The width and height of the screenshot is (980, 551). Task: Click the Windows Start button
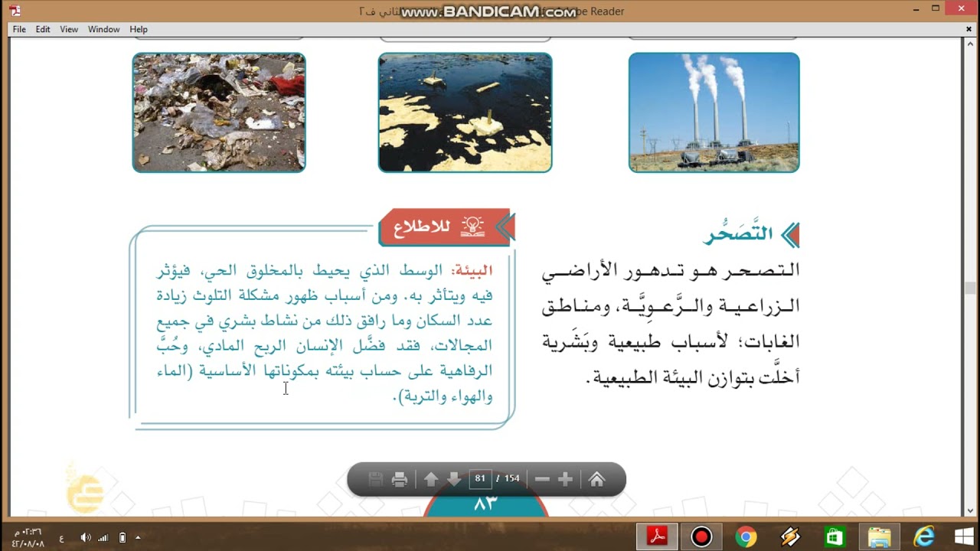coord(963,537)
